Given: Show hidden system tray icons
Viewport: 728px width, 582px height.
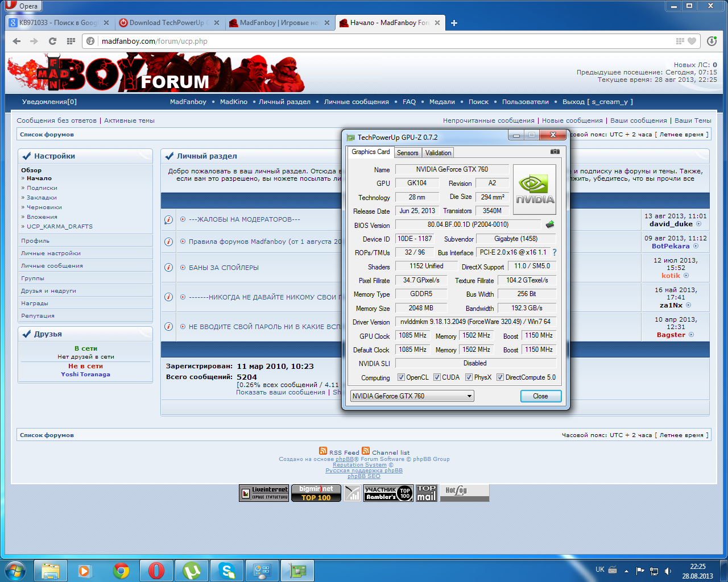Looking at the screenshot, I should pos(626,571).
